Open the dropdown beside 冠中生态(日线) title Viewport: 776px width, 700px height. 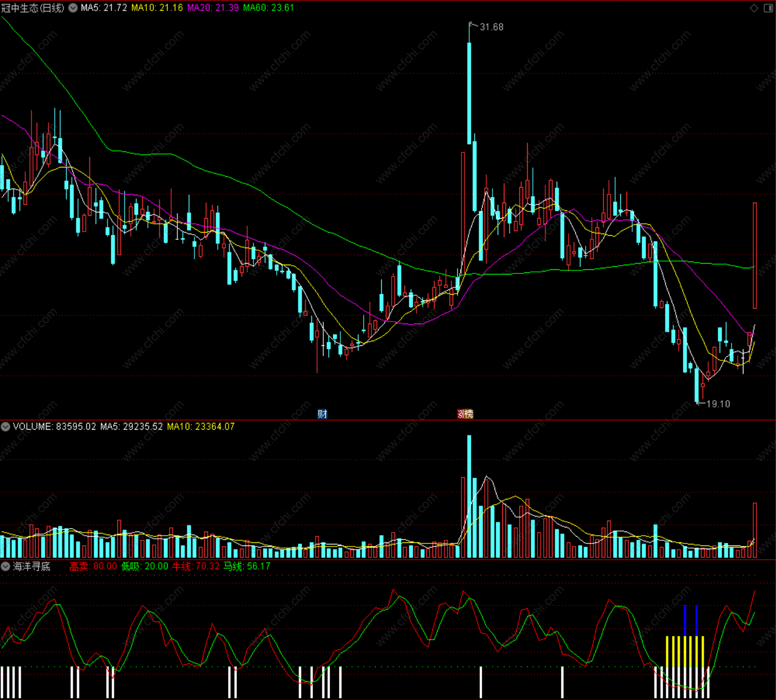point(73,8)
